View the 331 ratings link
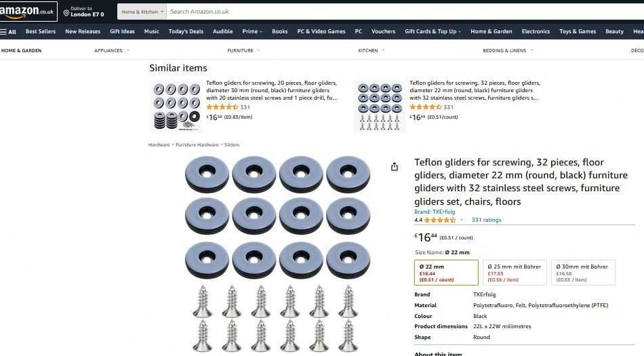The width and height of the screenshot is (644, 356). (x=486, y=220)
